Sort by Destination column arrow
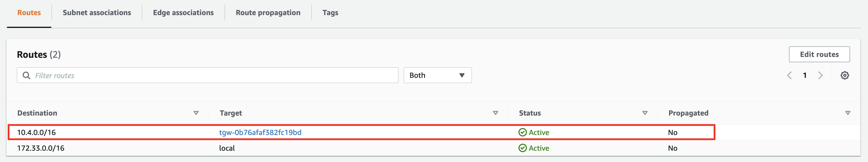 196,113
